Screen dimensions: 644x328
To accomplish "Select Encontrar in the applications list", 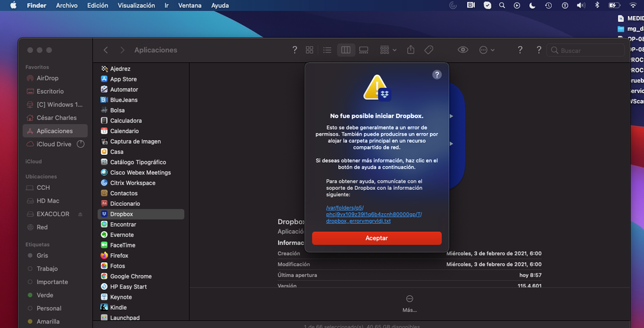I will (x=141, y=225).
